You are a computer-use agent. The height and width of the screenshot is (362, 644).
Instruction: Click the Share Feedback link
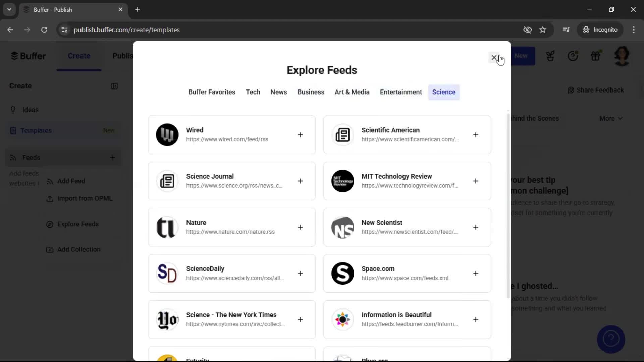595,90
